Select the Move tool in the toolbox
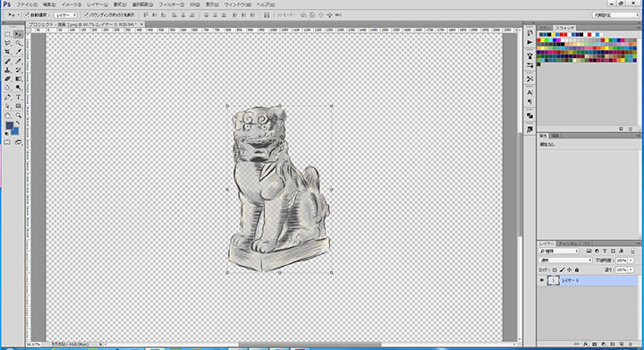 [x=18, y=35]
